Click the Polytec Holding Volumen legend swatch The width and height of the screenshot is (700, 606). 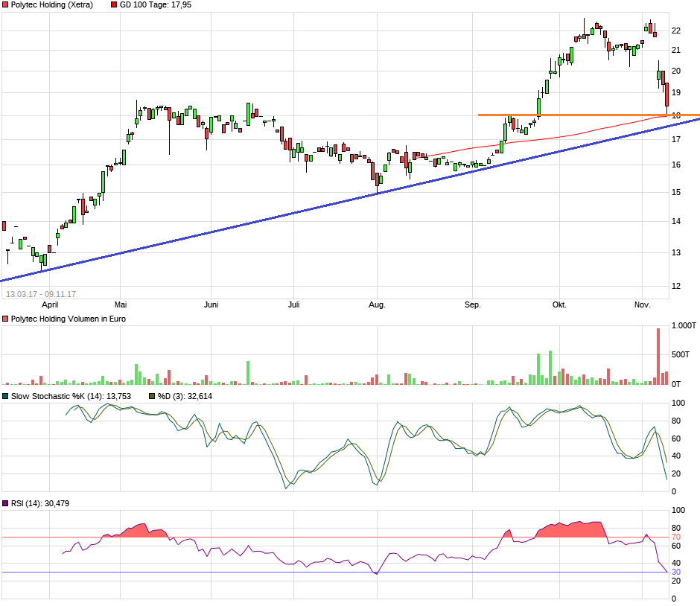6,319
